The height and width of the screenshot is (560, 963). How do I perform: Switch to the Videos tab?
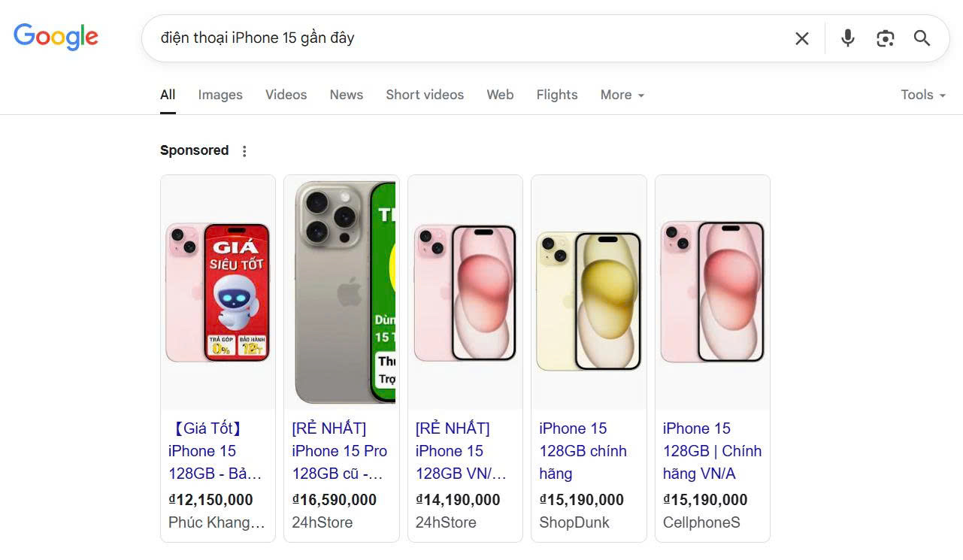pyautogui.click(x=286, y=95)
